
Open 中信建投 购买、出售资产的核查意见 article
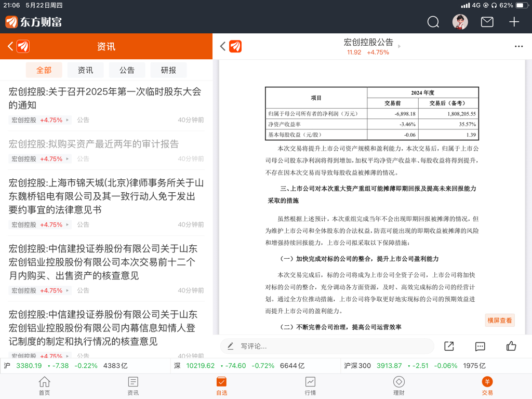103,262
